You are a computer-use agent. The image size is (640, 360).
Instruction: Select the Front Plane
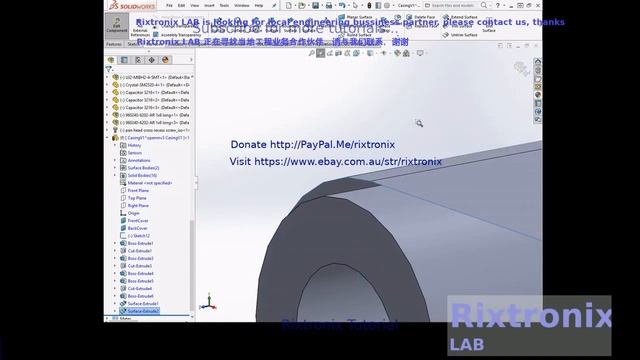(x=138, y=191)
